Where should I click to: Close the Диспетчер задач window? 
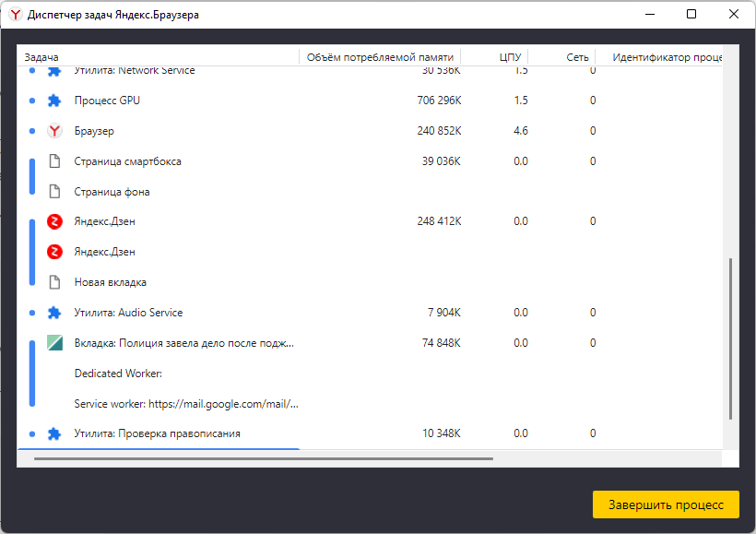coord(734,15)
